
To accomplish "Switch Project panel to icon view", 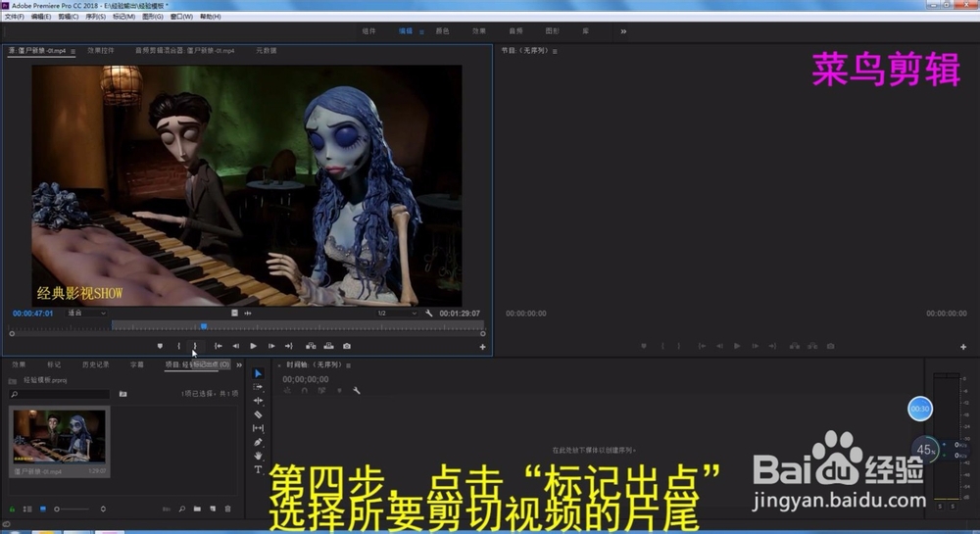I will coord(43,510).
